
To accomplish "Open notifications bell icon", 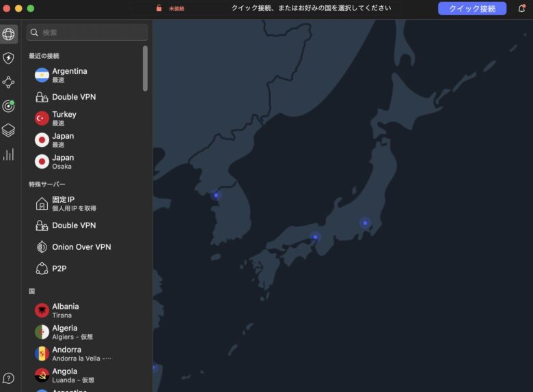I will (x=522, y=8).
